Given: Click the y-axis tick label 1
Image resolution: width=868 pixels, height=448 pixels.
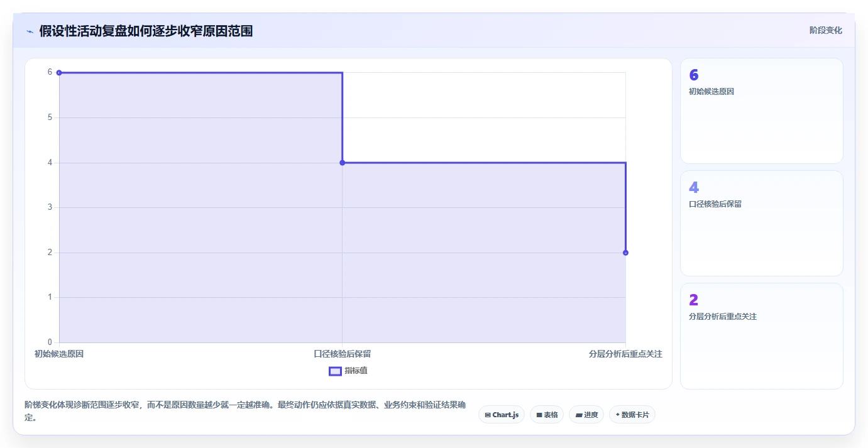Looking at the screenshot, I should 50,297.
